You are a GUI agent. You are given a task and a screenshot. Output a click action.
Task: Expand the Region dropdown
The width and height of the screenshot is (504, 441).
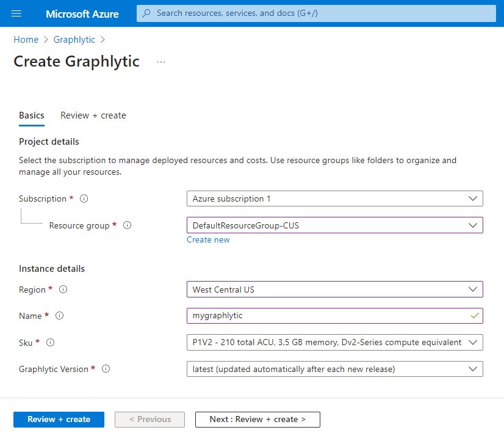coord(334,289)
